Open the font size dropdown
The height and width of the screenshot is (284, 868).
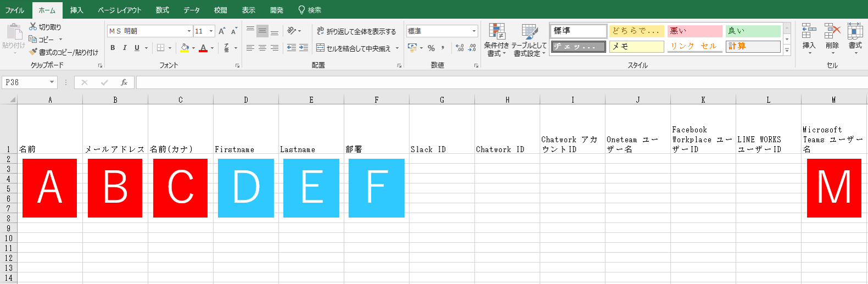coord(211,31)
